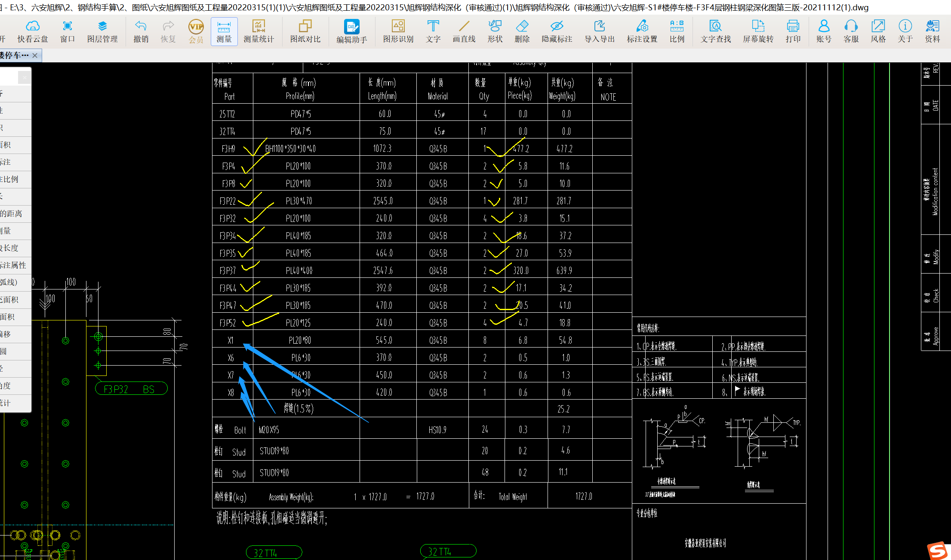Image resolution: width=951 pixels, height=560 pixels.
Task: Undo with the 撤销 button
Action: pyautogui.click(x=141, y=31)
